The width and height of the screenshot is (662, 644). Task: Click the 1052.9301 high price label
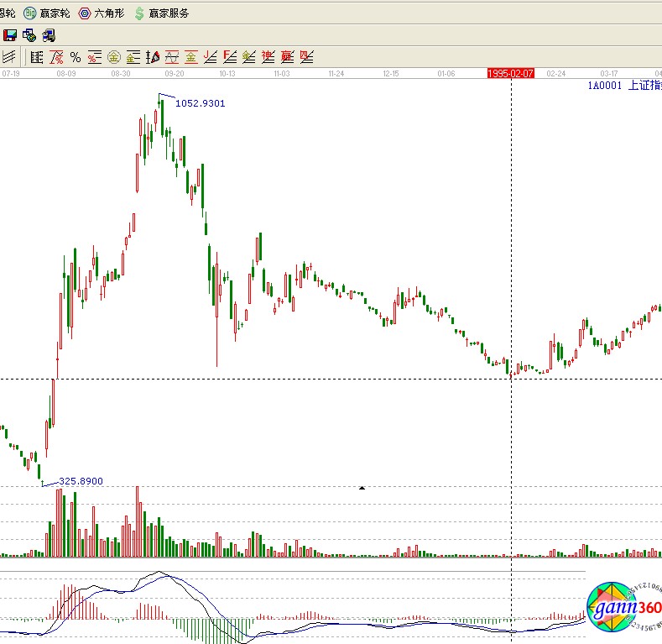click(200, 103)
